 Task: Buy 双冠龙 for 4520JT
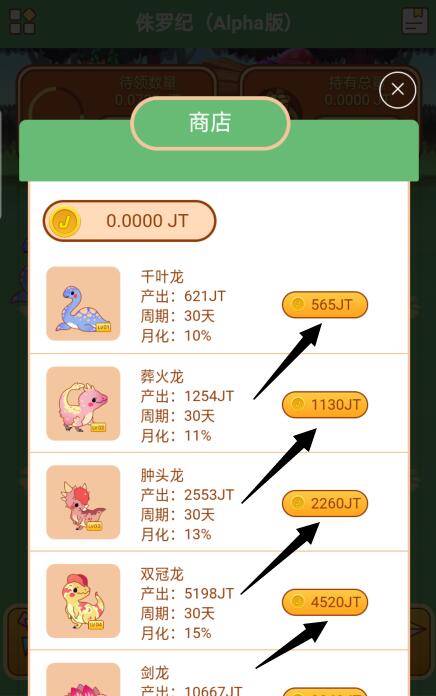coord(325,602)
